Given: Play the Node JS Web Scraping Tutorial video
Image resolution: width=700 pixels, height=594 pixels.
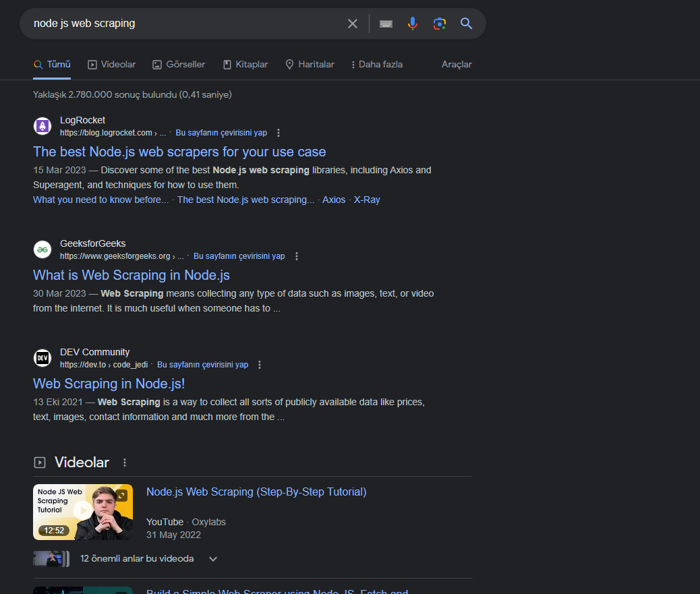Looking at the screenshot, I should pyautogui.click(x=82, y=512).
